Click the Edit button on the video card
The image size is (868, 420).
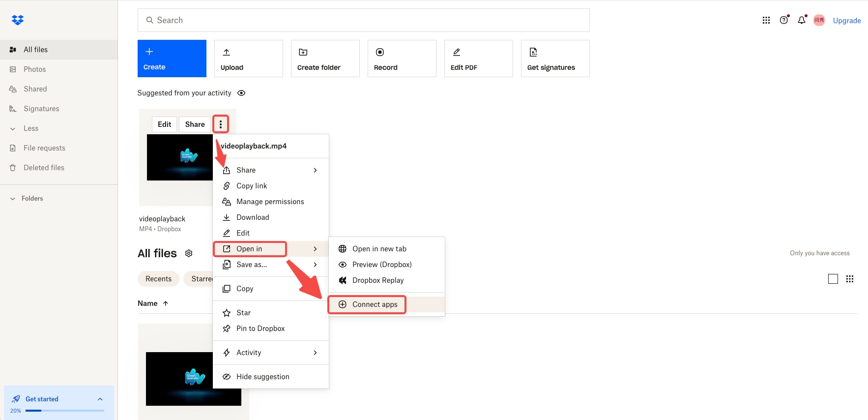[x=165, y=124]
